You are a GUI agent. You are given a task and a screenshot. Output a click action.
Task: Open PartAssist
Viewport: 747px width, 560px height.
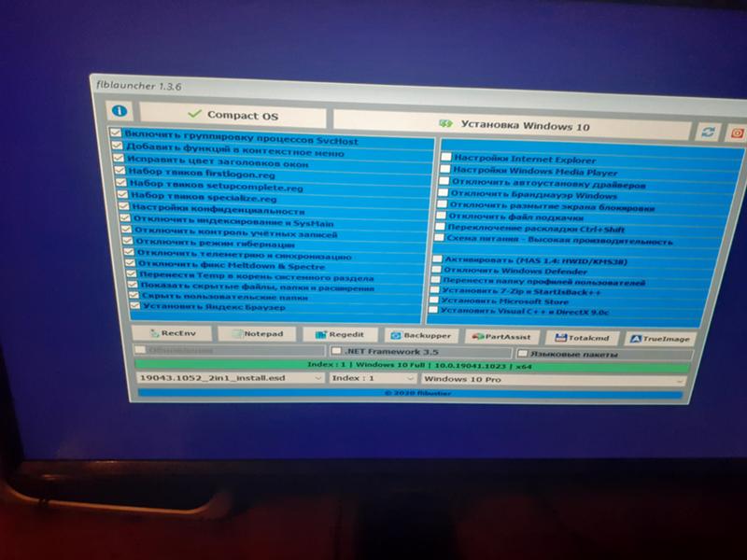click(501, 337)
